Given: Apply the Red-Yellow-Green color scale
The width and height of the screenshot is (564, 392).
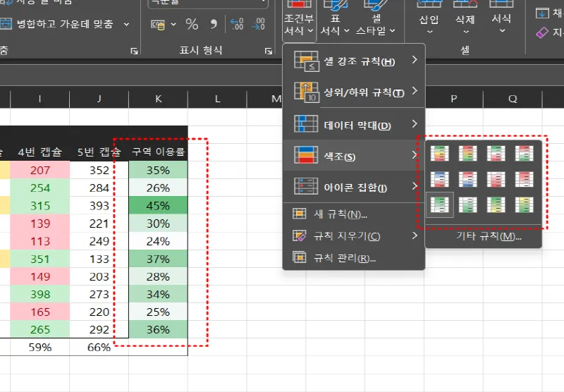Looking at the screenshot, I should (467, 153).
